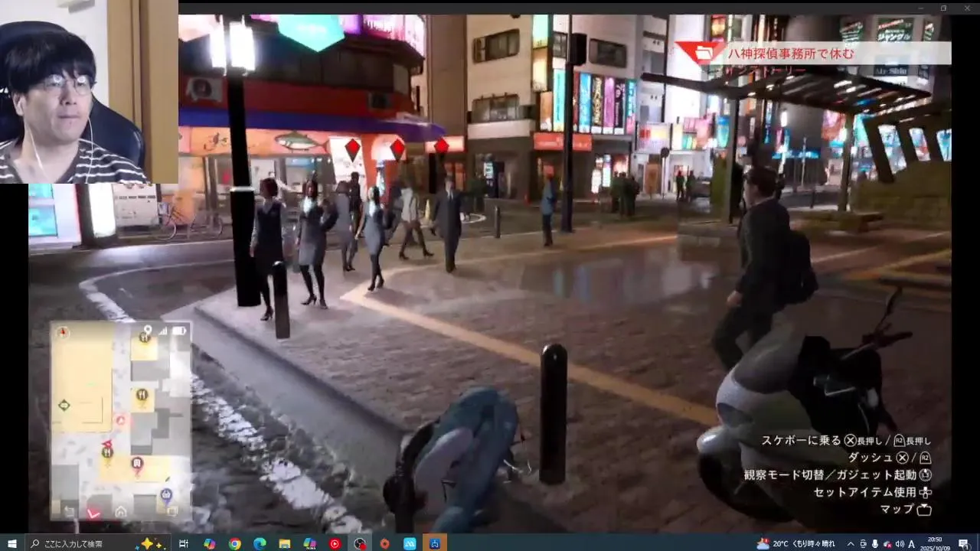Switch to the highlighted active taskbar app
Image resolution: width=980 pixels, height=551 pixels.
pyautogui.click(x=435, y=543)
